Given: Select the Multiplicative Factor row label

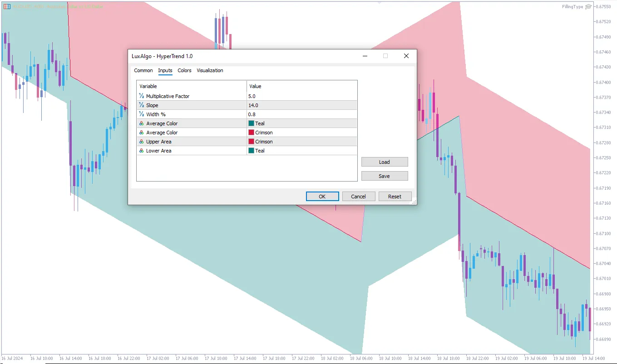Looking at the screenshot, I should pos(168,96).
